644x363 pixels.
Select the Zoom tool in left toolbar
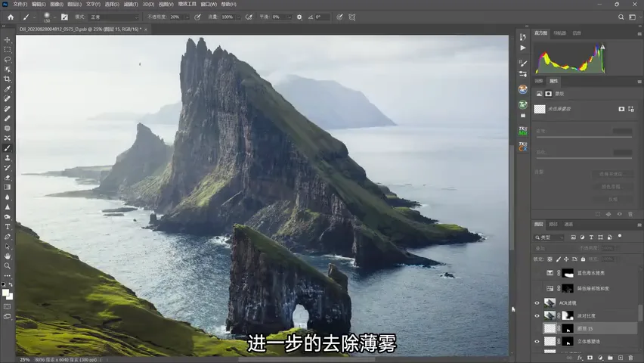(x=8, y=266)
